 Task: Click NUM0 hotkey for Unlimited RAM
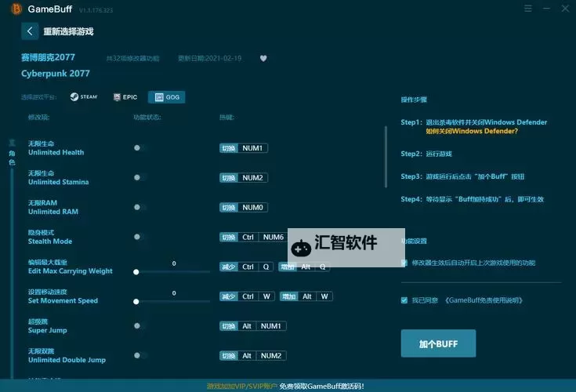244,208
